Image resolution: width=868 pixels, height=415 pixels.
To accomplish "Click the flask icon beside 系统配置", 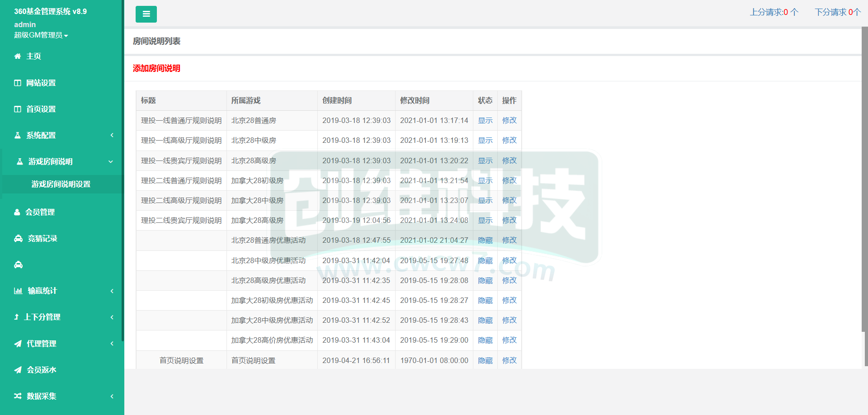I will [x=18, y=135].
